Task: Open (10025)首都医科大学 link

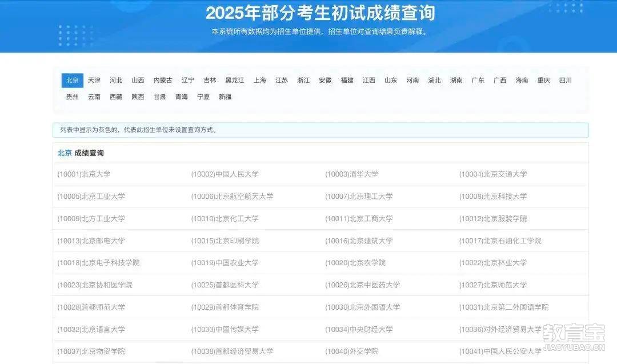Action: pos(225,285)
